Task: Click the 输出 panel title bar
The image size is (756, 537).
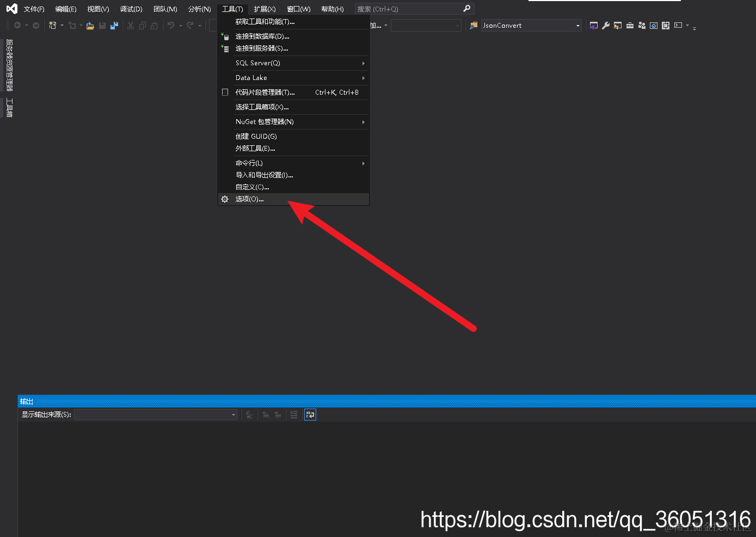Action: pos(387,402)
